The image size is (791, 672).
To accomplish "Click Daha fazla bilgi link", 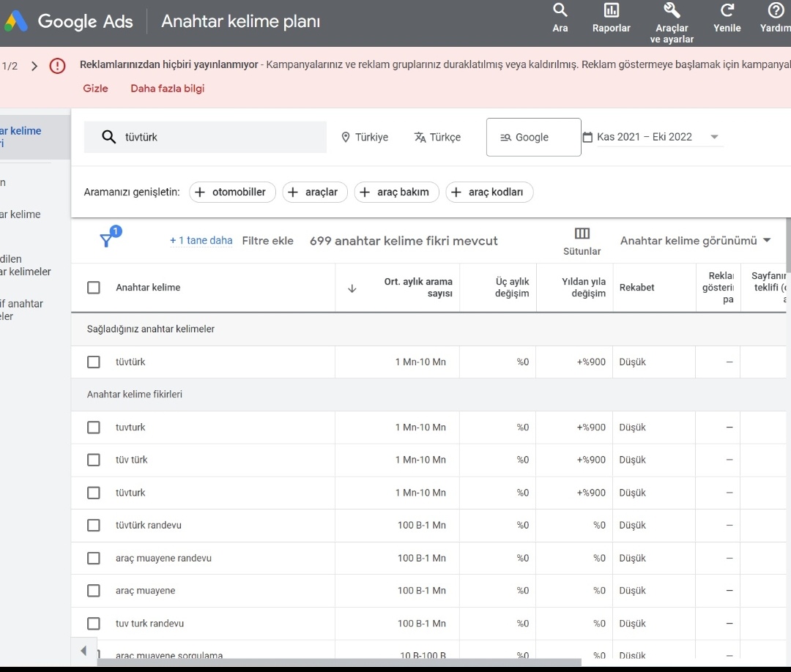I will 168,89.
